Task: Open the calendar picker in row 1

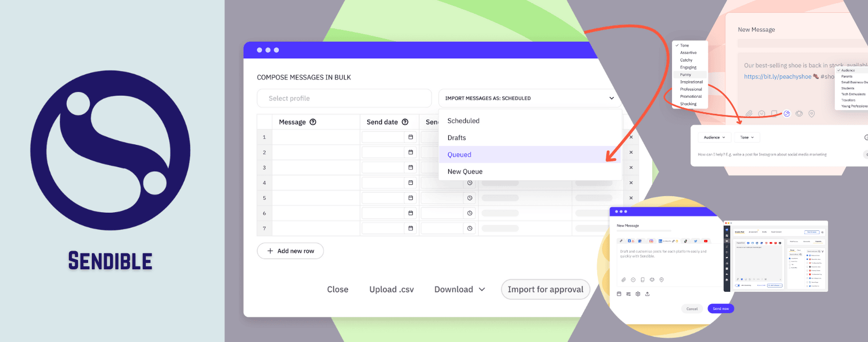Action: click(411, 137)
